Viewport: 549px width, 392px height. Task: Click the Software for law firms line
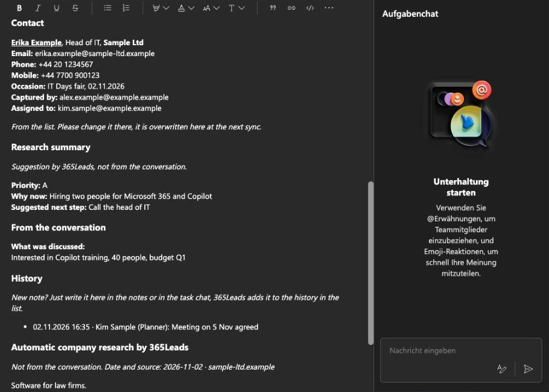[49, 386]
